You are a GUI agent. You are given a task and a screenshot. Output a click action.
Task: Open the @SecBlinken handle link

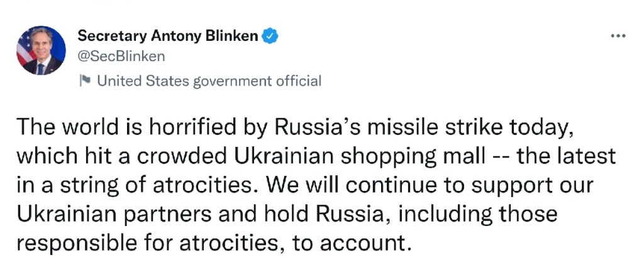point(121,56)
